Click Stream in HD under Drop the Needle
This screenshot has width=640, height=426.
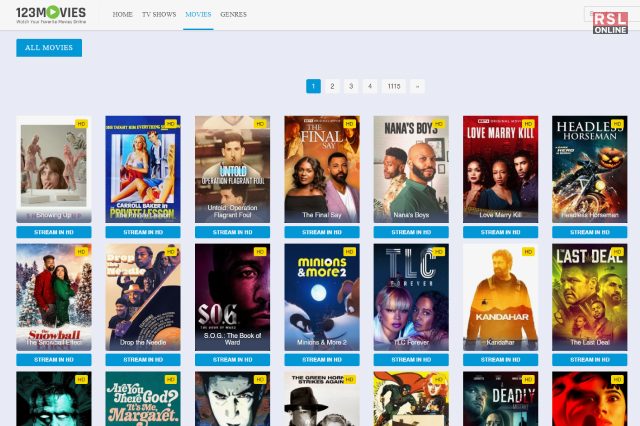[143, 360]
